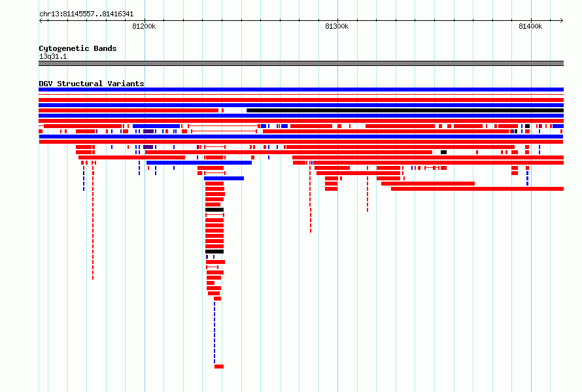Viewport: 582px width, 392px height.
Task: Click the gray 13q31.1 cytogenetic band bar
Action: pos(301,63)
